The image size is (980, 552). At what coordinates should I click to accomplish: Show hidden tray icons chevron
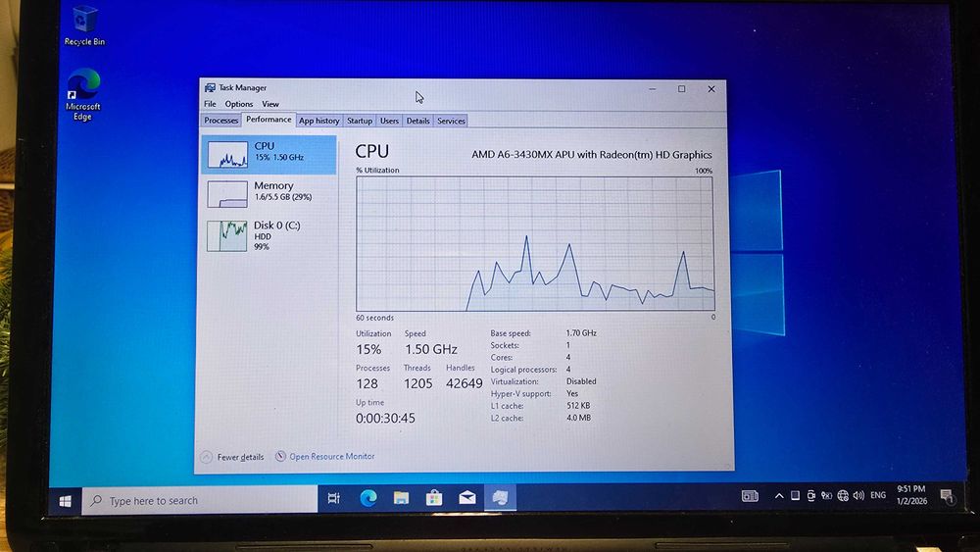779,496
